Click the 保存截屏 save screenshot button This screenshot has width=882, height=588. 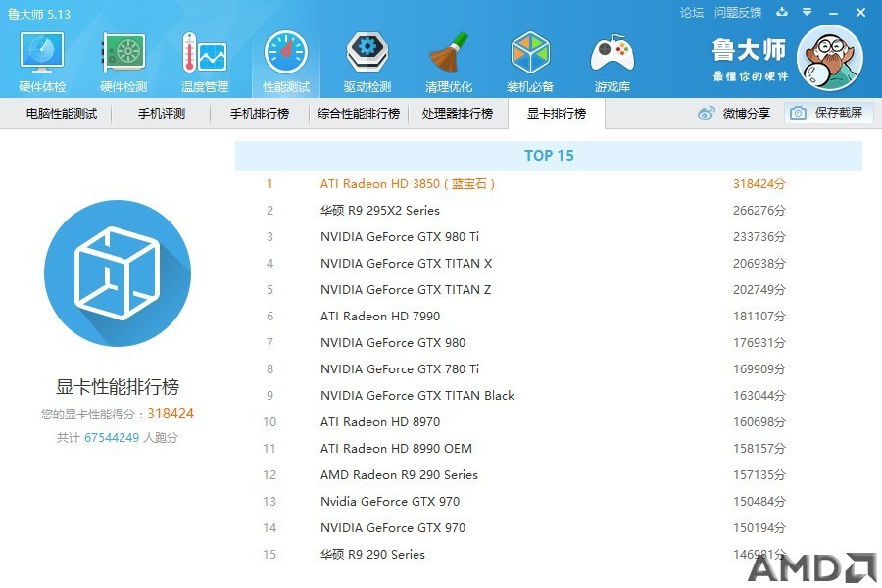point(828,113)
